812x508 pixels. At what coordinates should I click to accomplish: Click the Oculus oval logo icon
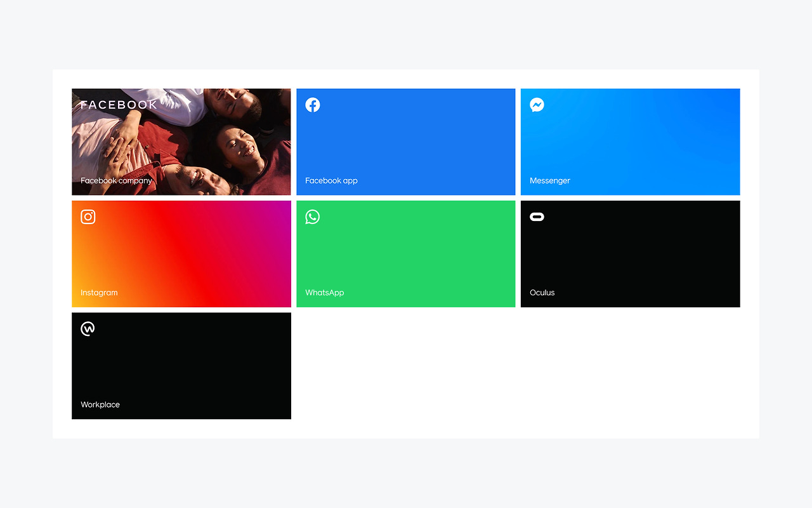[x=537, y=217]
